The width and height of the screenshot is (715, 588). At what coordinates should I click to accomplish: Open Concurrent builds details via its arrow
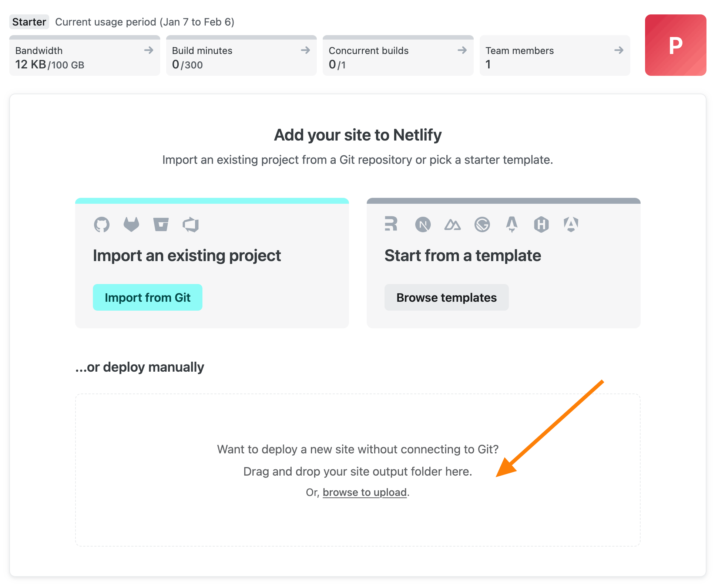pos(462,51)
